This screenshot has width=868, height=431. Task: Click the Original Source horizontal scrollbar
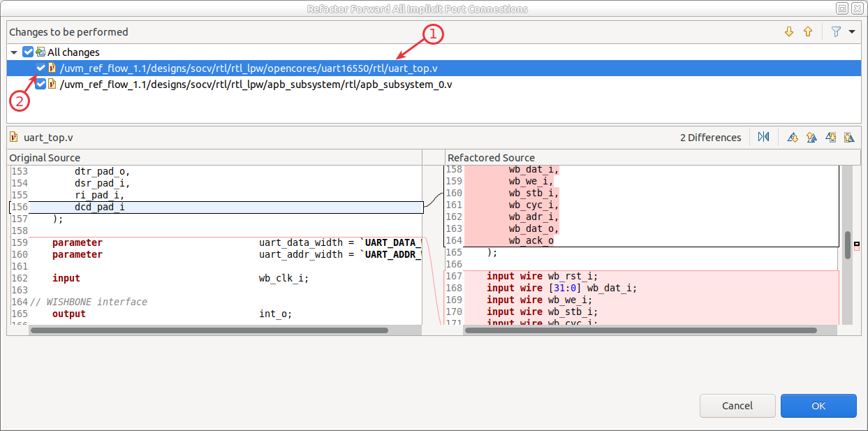point(209,330)
